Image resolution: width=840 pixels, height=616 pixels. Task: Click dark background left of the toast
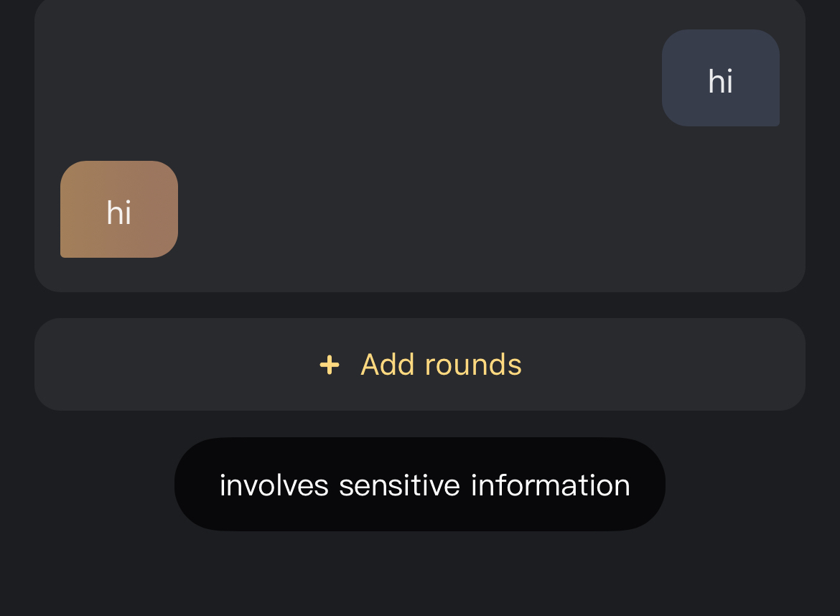tap(86, 485)
